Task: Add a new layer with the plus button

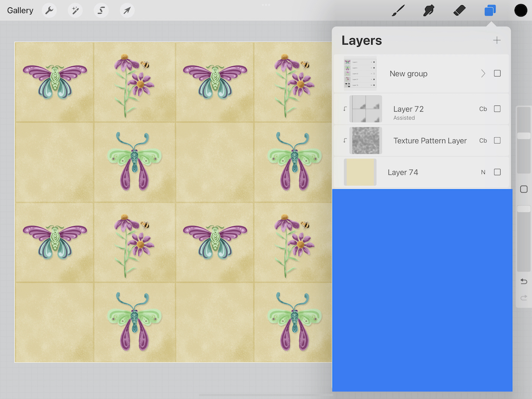Action: click(496, 40)
